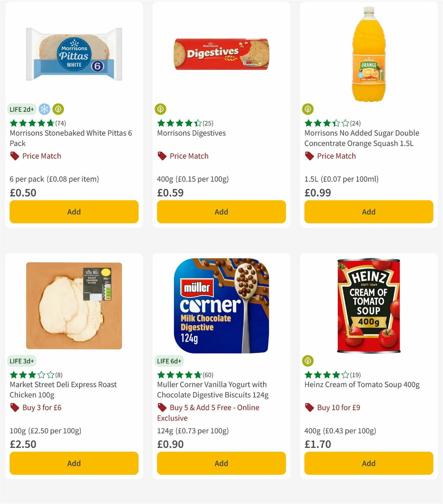Click the vegetarian icon on Heinz Tomato Soup
The height and width of the screenshot is (504, 443).
tap(308, 361)
